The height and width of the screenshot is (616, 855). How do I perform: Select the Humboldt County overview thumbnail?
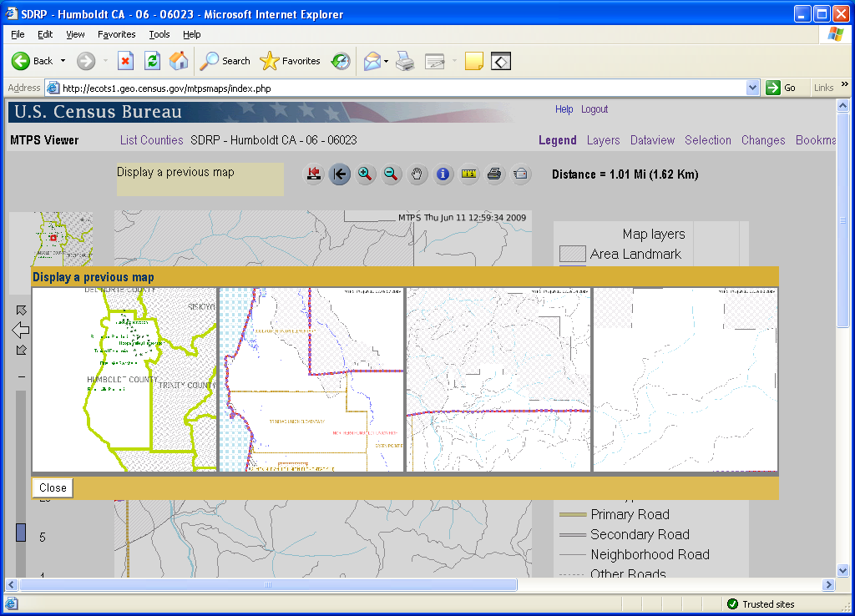pos(124,380)
